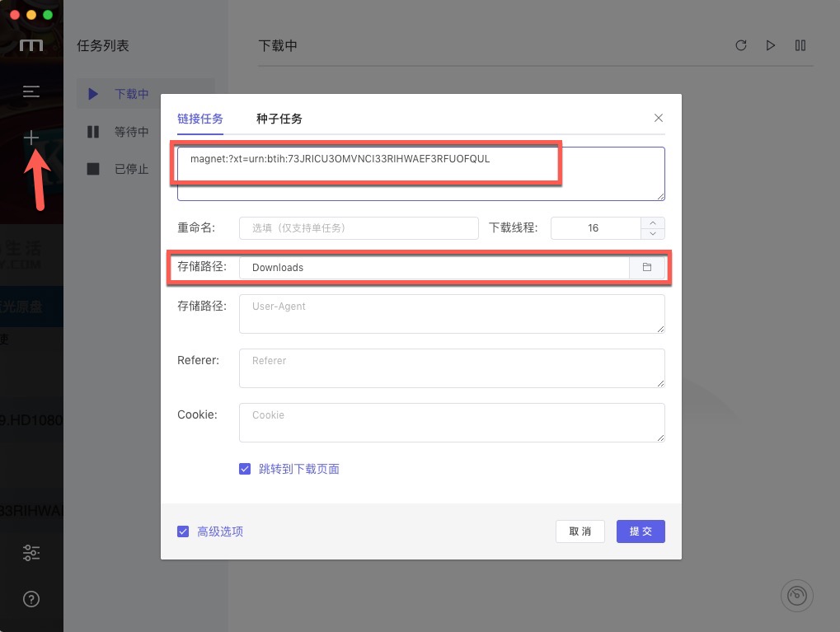
Task: Open the hamburger menu in sidebar
Action: pos(31,91)
